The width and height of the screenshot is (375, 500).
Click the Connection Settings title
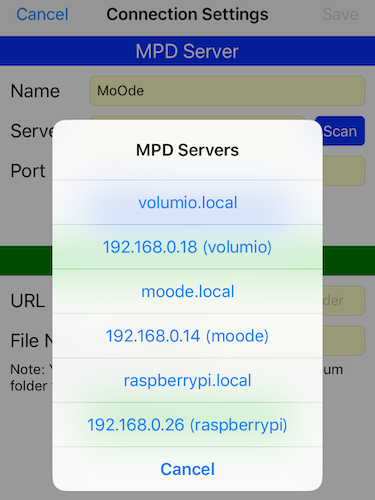pyautogui.click(x=187, y=14)
